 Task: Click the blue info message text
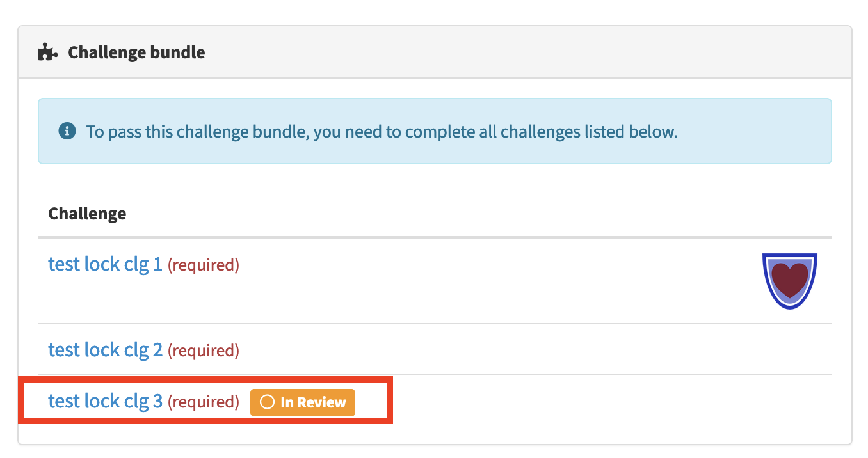click(x=382, y=132)
